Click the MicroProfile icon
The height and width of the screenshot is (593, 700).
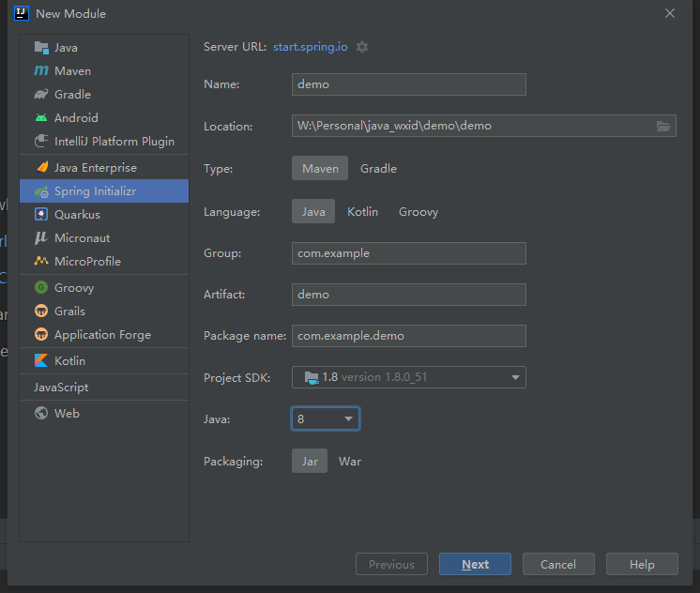click(x=41, y=261)
